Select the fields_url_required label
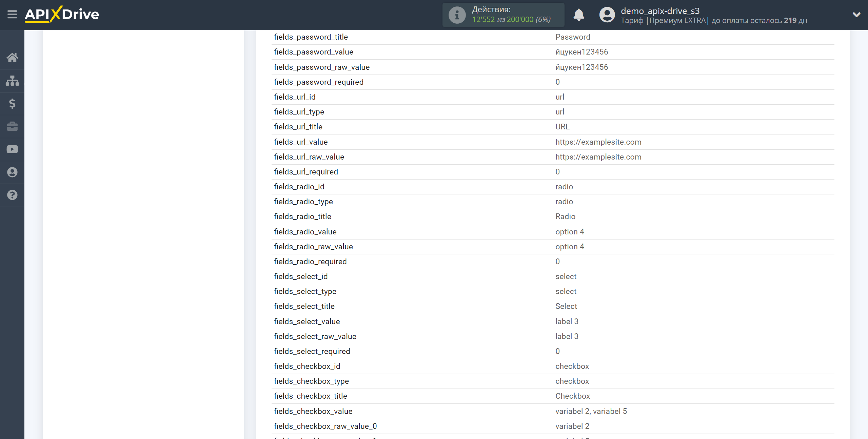This screenshot has width=868, height=439. coord(306,172)
